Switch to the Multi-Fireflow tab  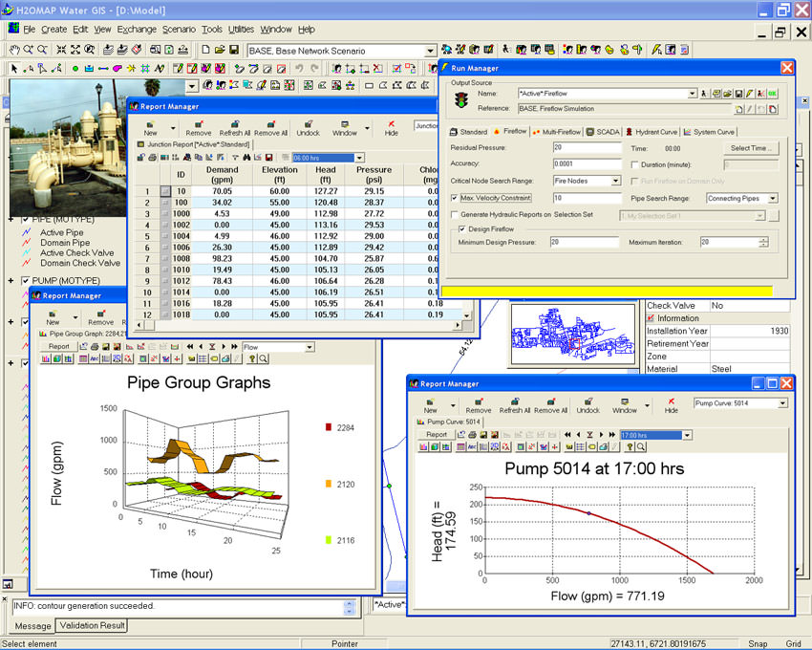click(556, 132)
